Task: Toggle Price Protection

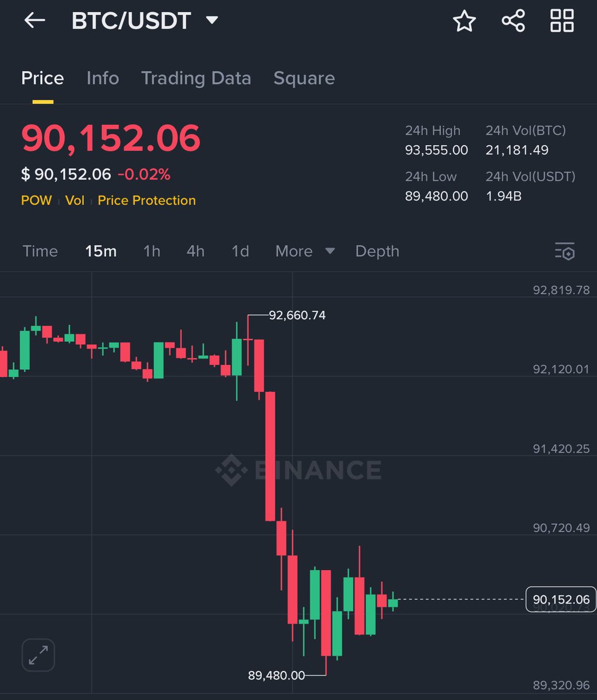Action: tap(146, 200)
